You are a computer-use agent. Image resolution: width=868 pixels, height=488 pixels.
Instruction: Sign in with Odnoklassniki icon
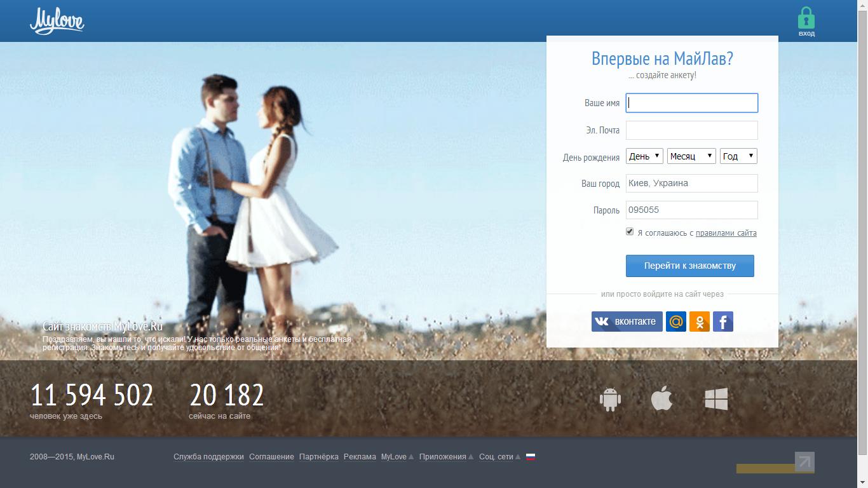click(x=699, y=322)
